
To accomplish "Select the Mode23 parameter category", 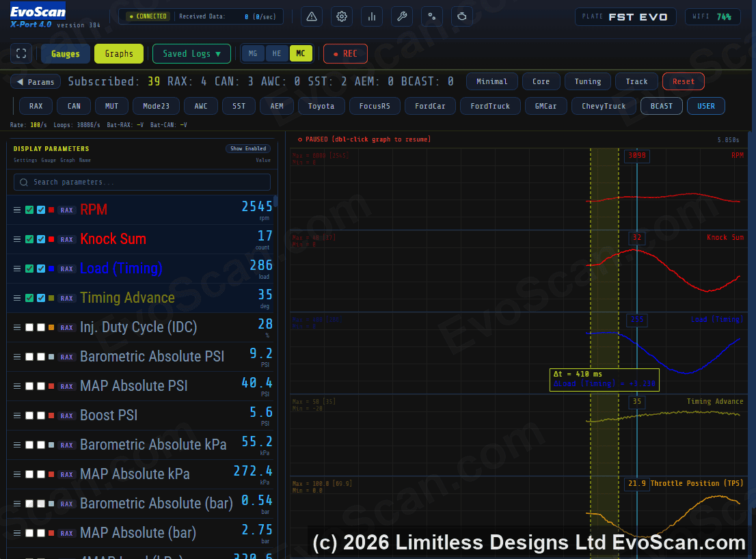I will coord(157,106).
